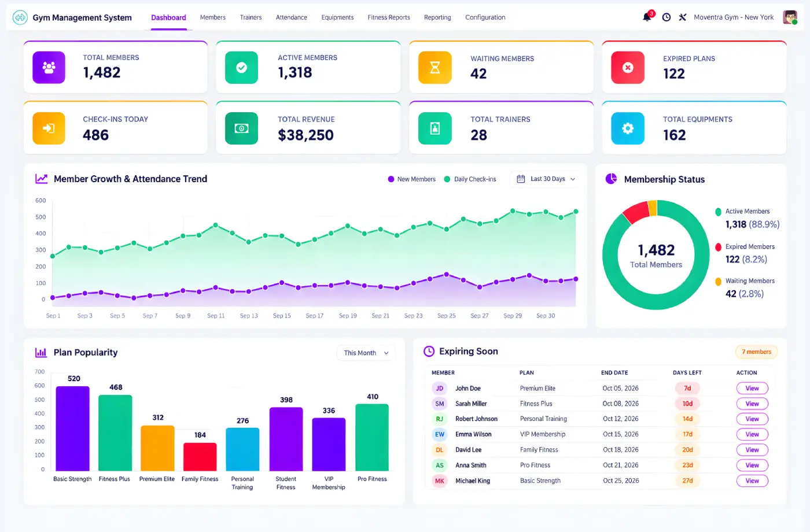Click the Total Members purple icon

tap(49, 68)
